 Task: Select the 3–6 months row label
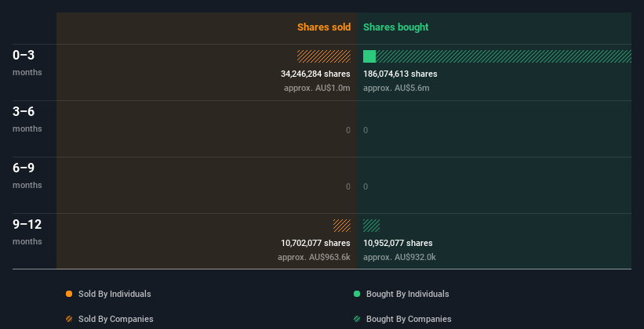click(27, 119)
